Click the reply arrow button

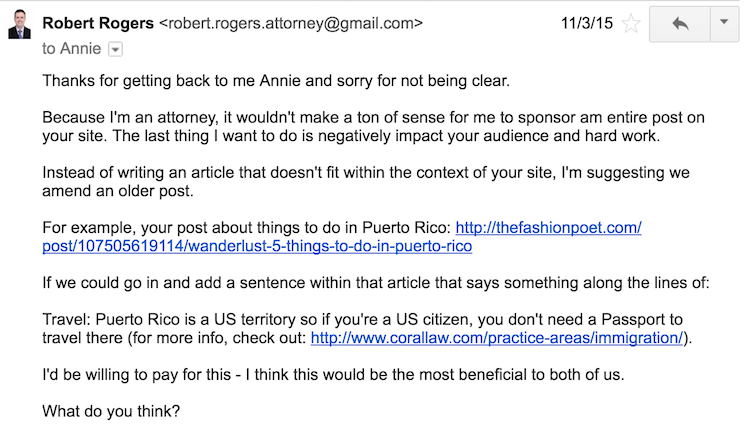[x=680, y=23]
